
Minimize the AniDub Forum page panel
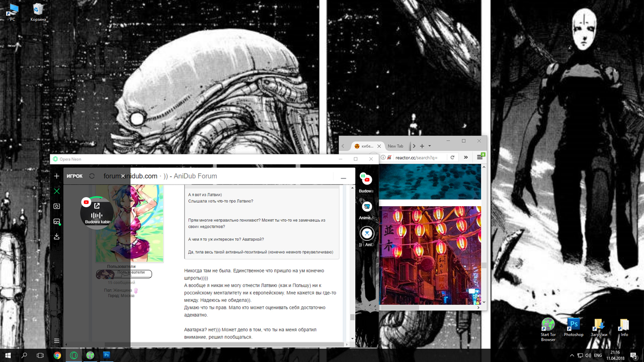point(343,178)
